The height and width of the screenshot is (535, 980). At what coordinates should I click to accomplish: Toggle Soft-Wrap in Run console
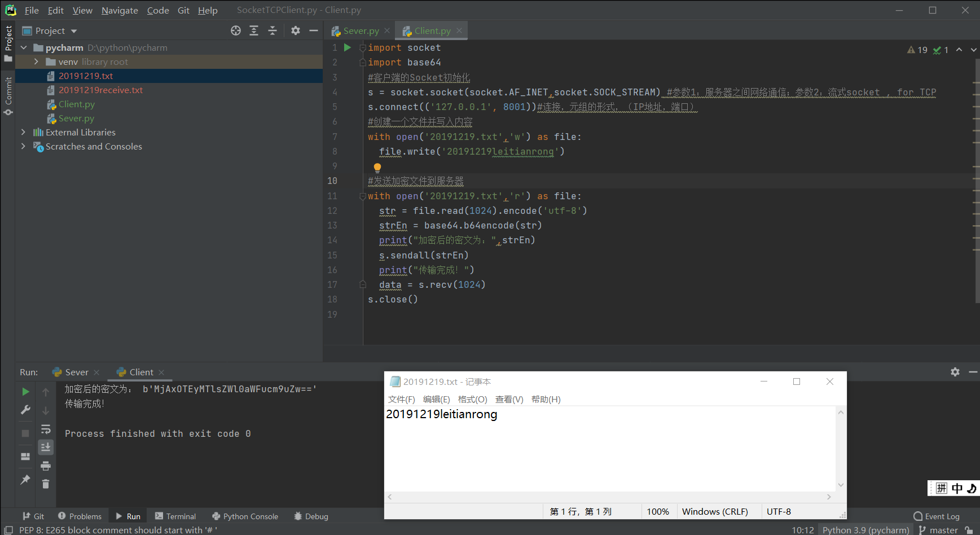click(46, 429)
